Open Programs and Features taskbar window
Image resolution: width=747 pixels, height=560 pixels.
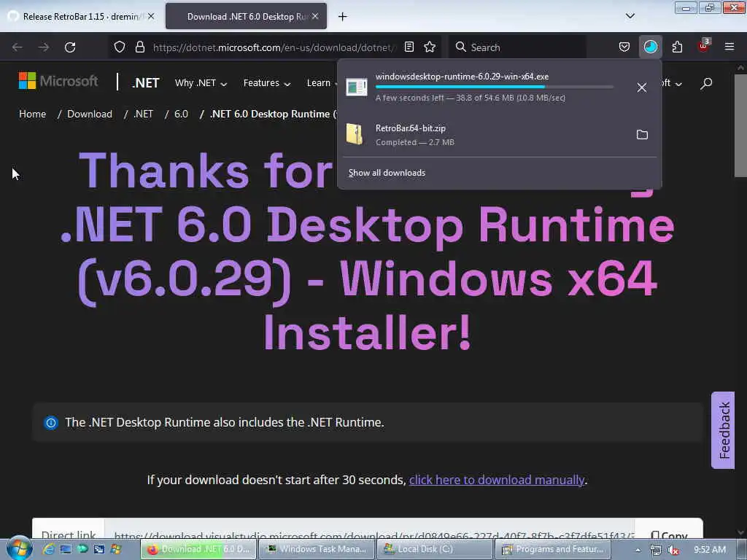(x=553, y=549)
